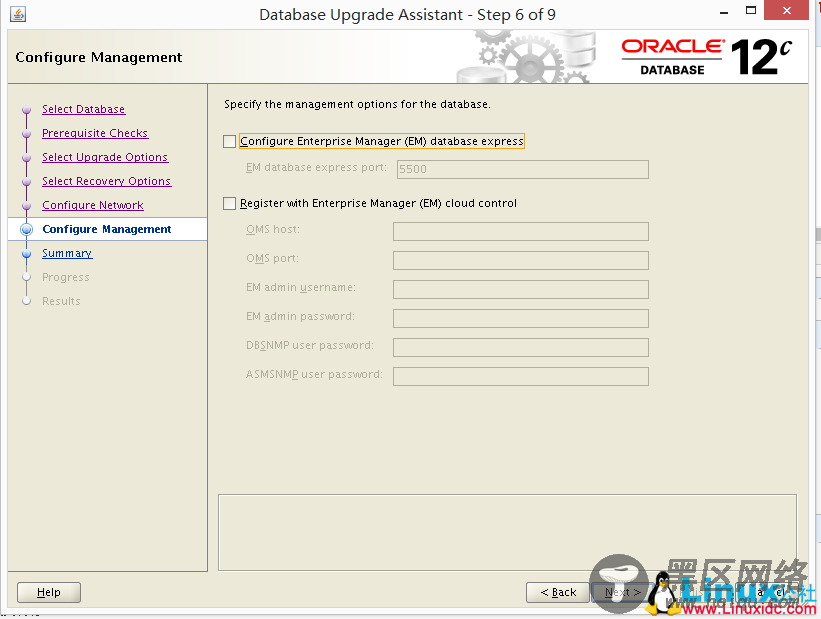Select the current Configure Management step

(x=107, y=229)
